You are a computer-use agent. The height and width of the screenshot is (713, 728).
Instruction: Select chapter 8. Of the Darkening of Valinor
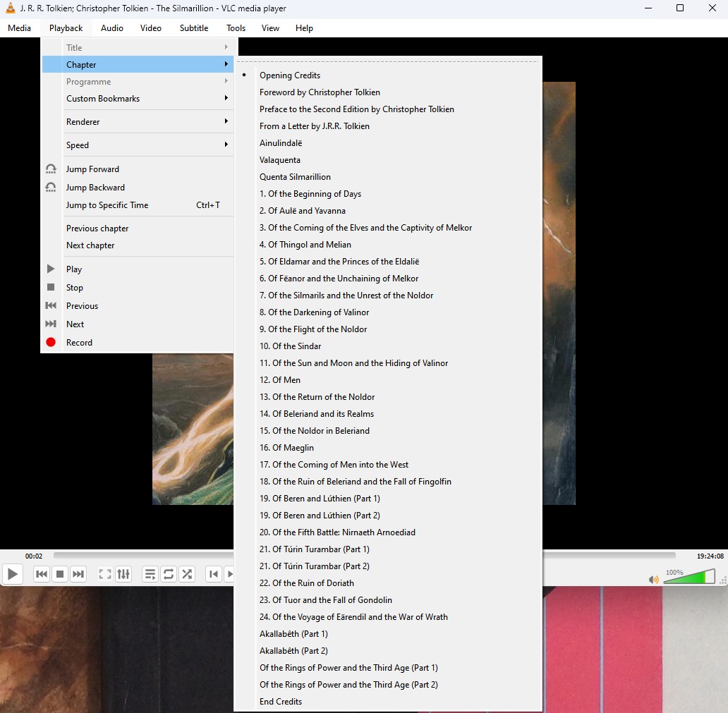click(x=388, y=312)
